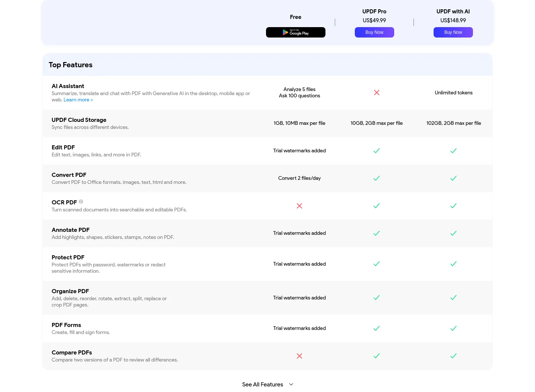This screenshot has width=535, height=392.
Task: Click 'Unlimited tokens' text
Action: [454, 93]
